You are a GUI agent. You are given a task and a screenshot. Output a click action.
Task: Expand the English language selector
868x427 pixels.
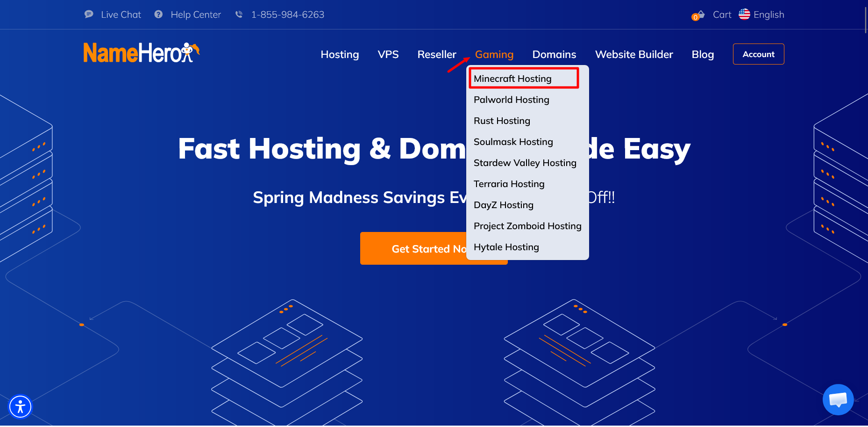click(x=768, y=14)
